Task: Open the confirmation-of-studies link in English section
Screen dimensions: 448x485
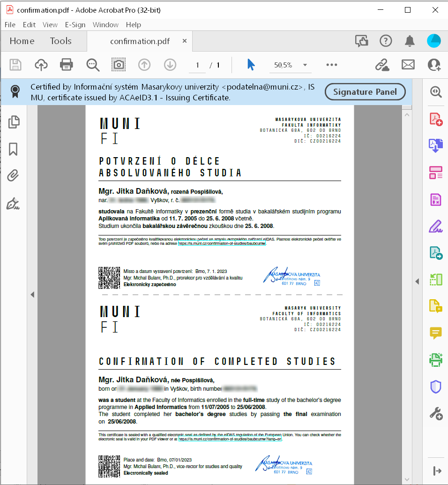Action: (x=230, y=439)
